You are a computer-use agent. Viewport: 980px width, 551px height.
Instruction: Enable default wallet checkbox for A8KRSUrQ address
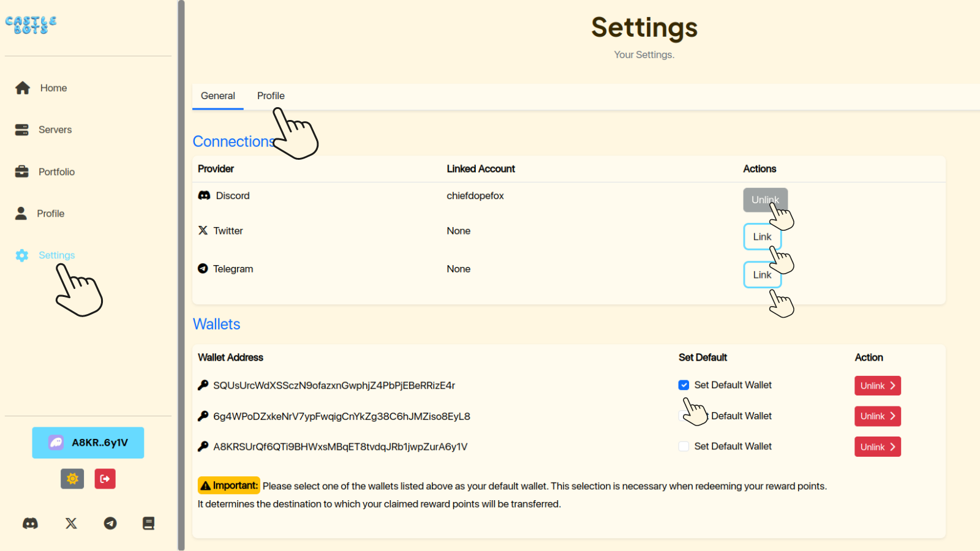[684, 447]
